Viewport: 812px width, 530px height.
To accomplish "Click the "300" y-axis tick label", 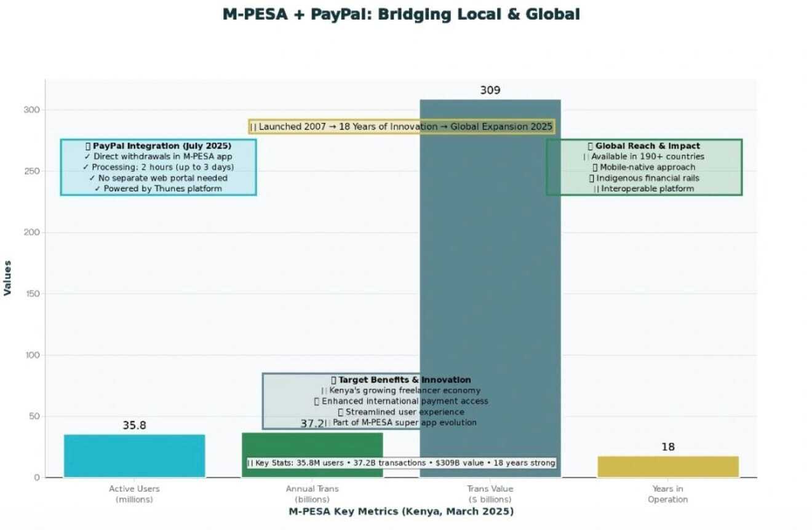I will pos(32,110).
